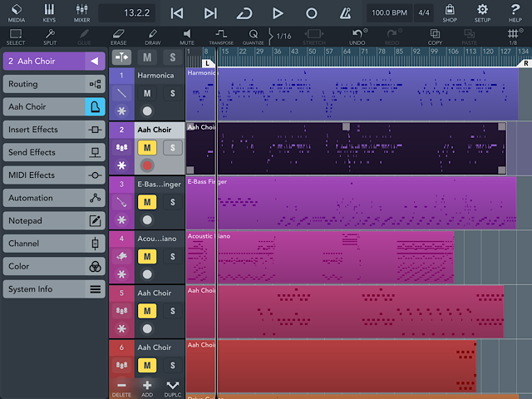The width and height of the screenshot is (532, 399).
Task: Choose the Draw tool
Action: click(153, 37)
